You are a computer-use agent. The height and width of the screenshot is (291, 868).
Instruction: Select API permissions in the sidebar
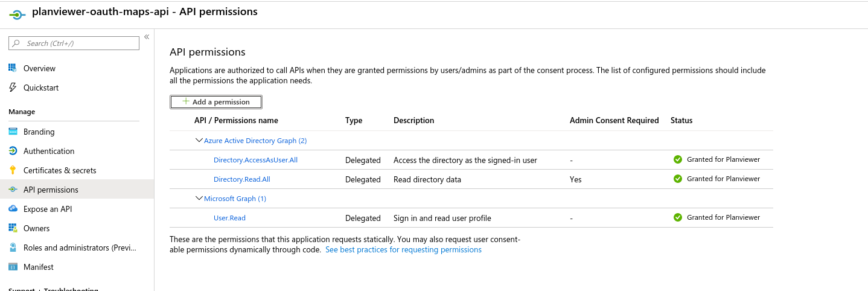(77, 190)
